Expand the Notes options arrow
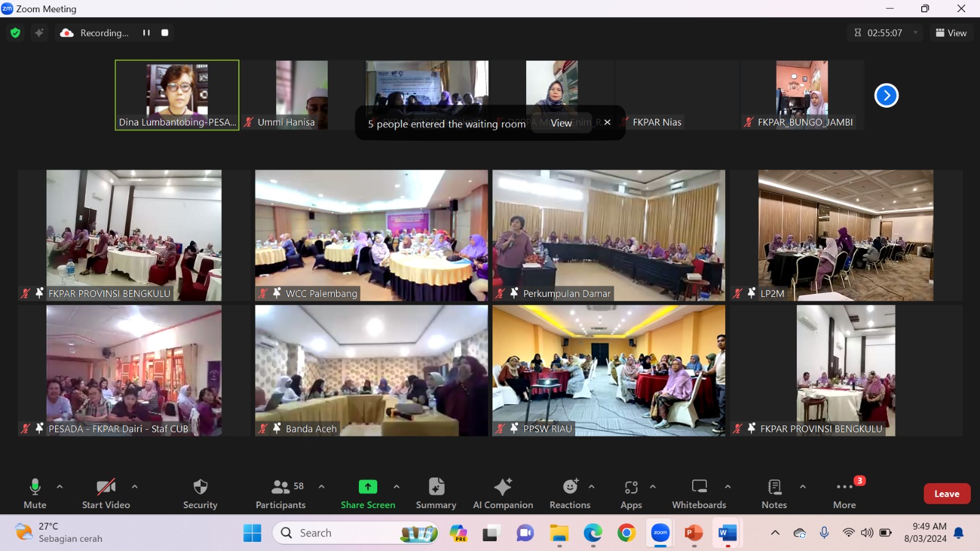Screen dimensions: 980x551 (x=802, y=487)
